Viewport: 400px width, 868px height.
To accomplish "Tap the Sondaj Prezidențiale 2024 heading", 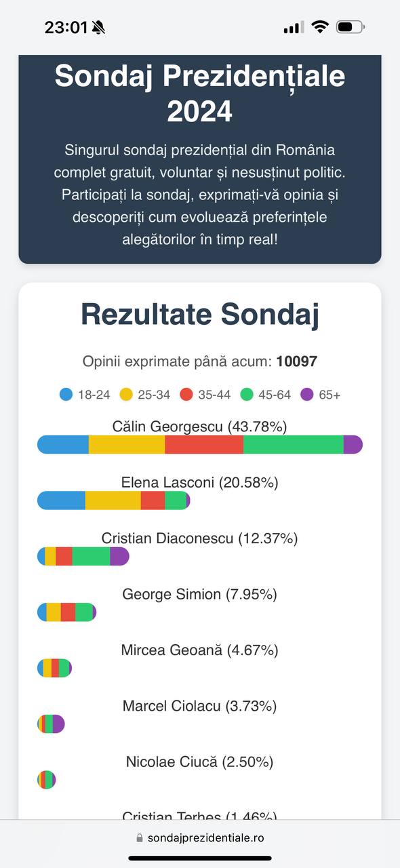I will (200, 94).
